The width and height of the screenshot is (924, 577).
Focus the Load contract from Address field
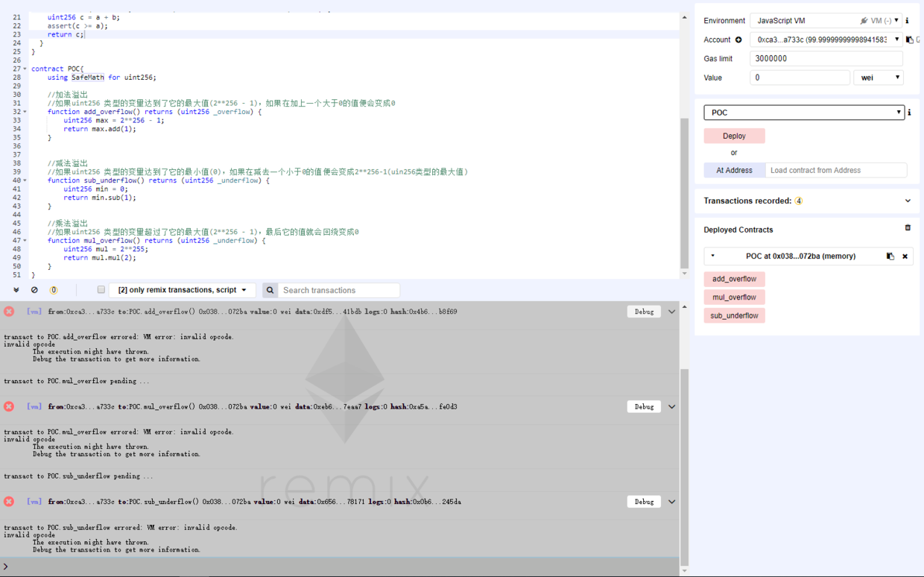[836, 170]
